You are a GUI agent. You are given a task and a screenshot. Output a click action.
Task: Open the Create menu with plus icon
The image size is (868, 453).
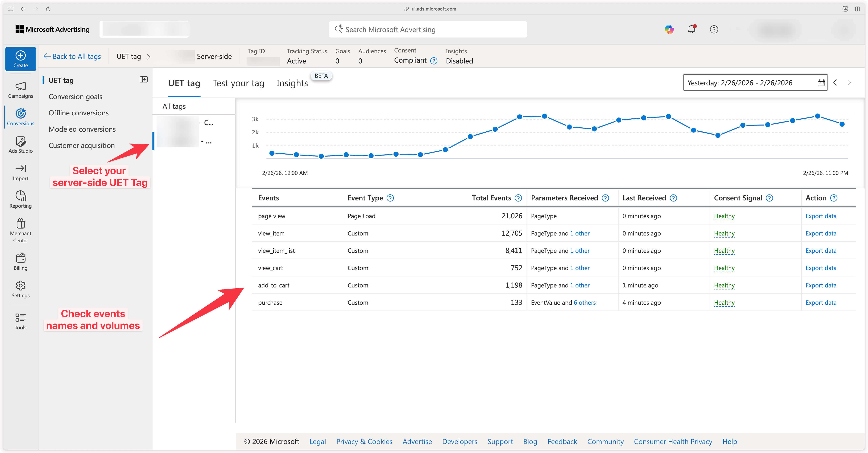20,59
